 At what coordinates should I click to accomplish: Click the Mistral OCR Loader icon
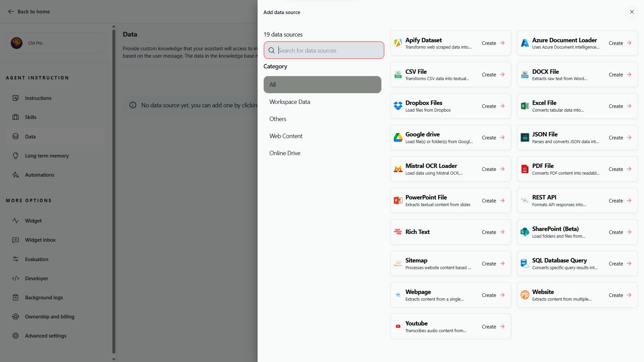pyautogui.click(x=398, y=169)
